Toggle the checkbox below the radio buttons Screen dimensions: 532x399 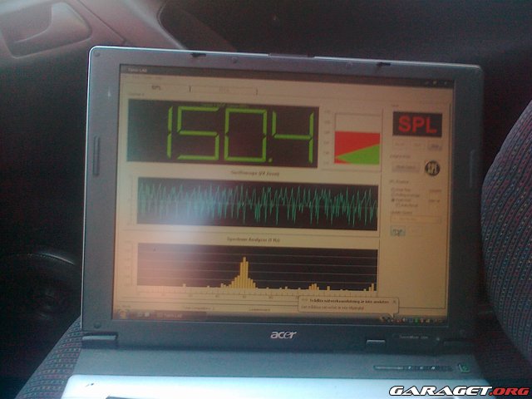(x=392, y=205)
